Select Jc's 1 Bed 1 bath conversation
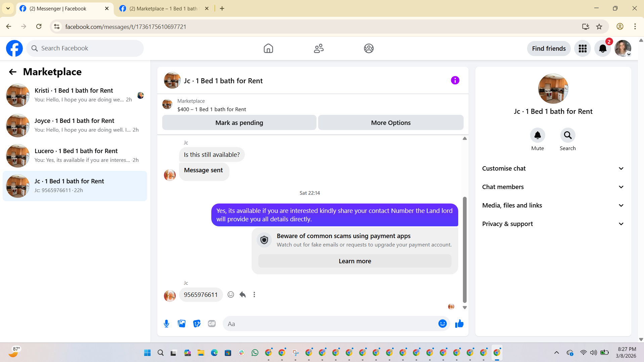This screenshot has width=644, height=362. [x=75, y=186]
